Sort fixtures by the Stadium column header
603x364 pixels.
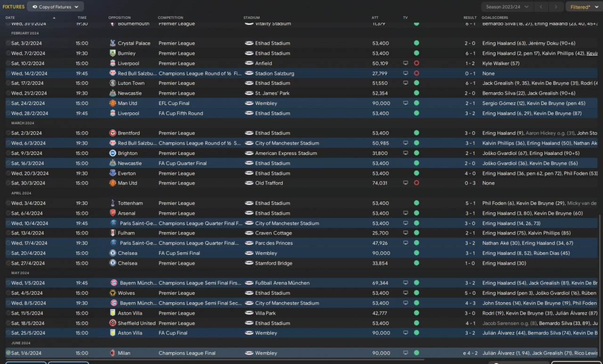click(252, 18)
